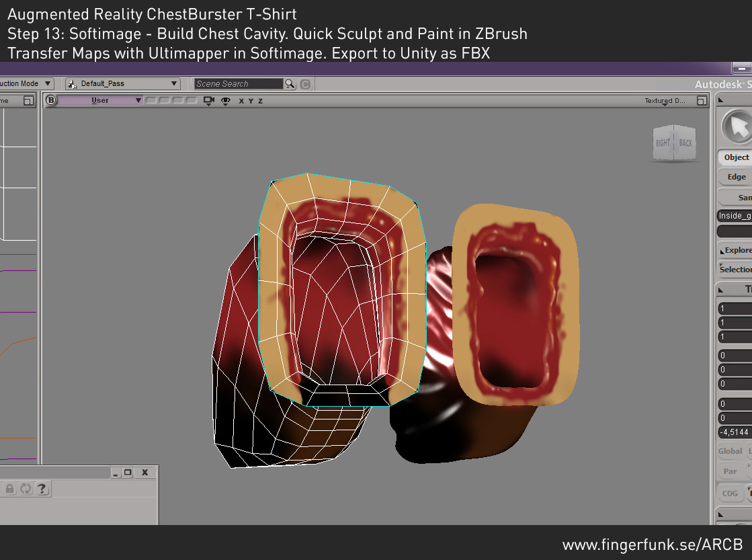Click the magnifier search icon

point(290,84)
